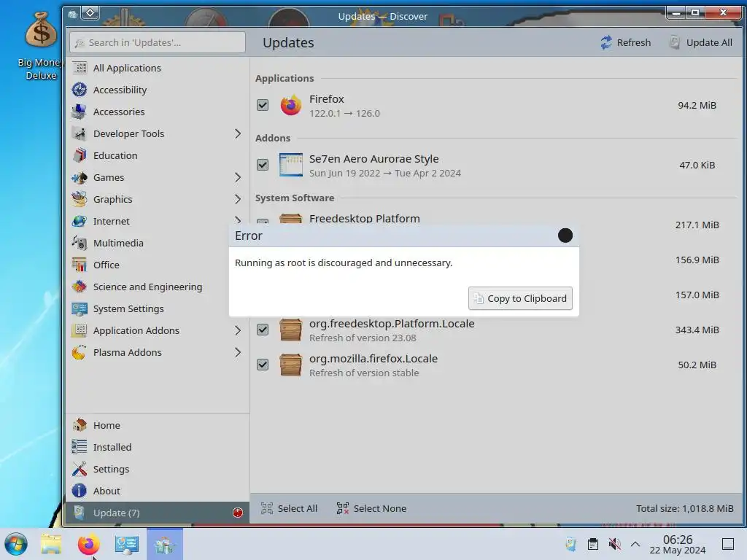Click the Total size: 1,018.8 MiB label
Screen dimensions: 747x560
coord(684,508)
